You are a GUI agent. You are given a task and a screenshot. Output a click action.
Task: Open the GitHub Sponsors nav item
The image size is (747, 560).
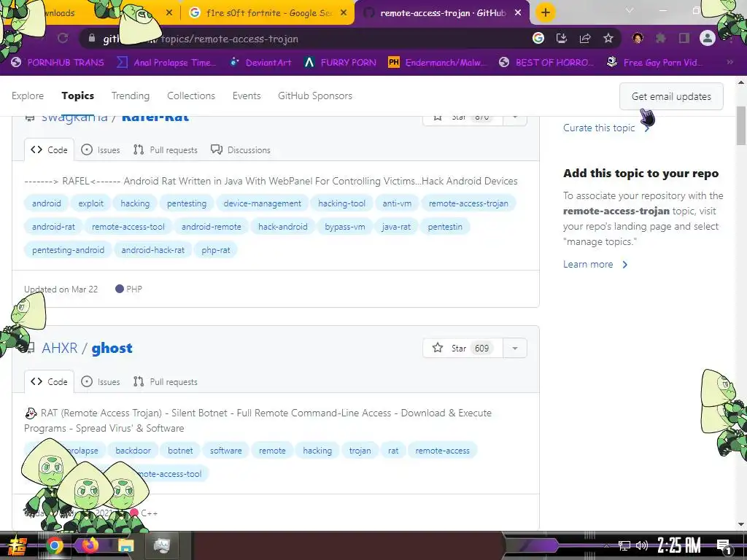(x=315, y=96)
